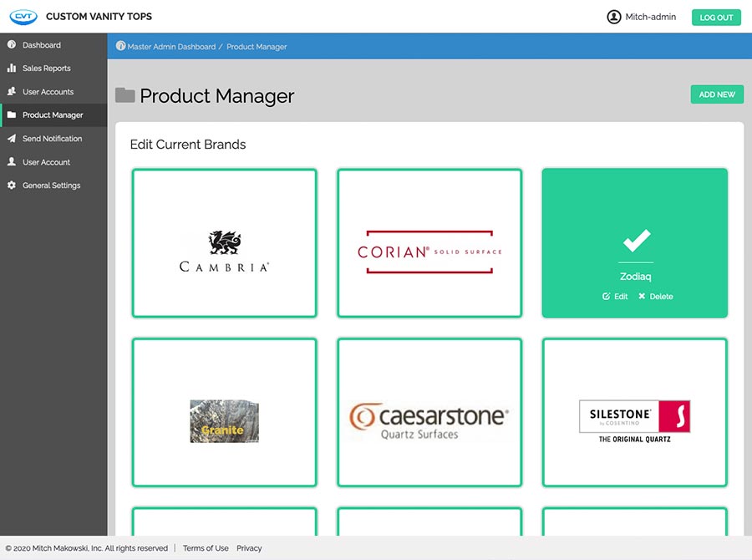
Task: Select Product Manager in the sidebar
Action: (53, 115)
